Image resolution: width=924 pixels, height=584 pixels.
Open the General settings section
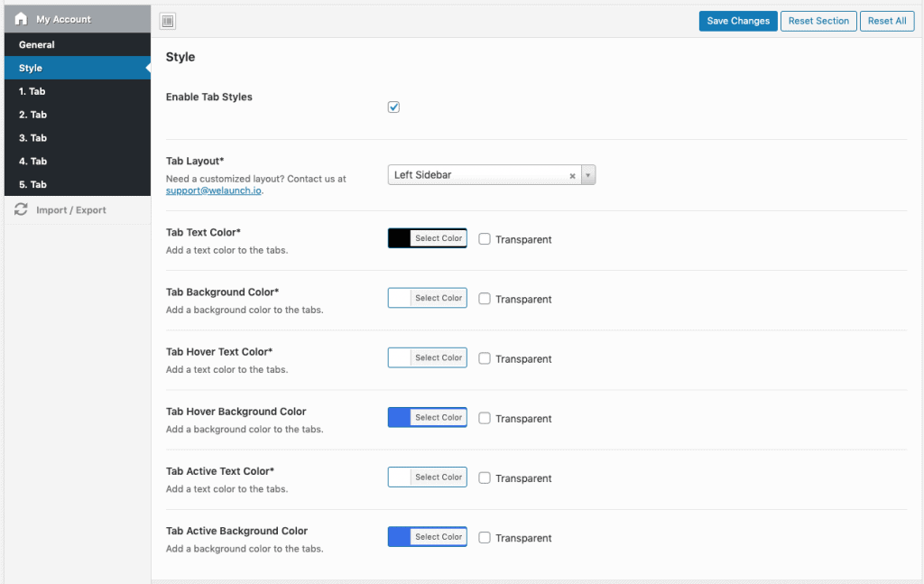37,44
